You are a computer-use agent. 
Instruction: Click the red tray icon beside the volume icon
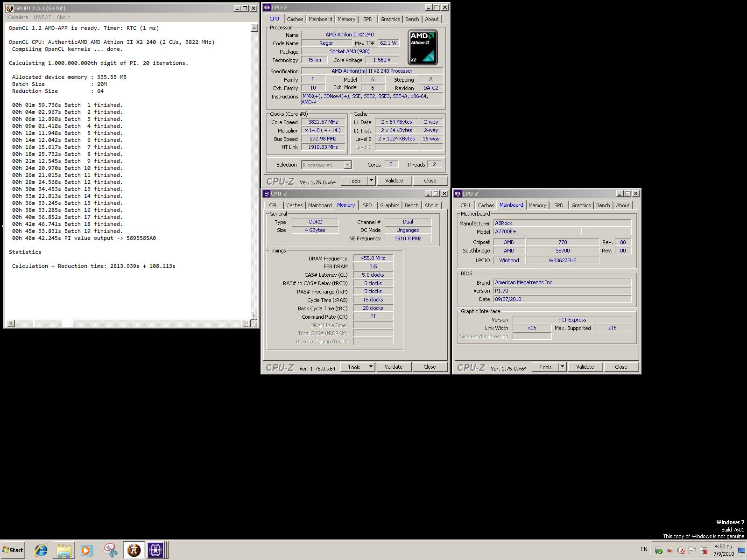click(x=670, y=550)
